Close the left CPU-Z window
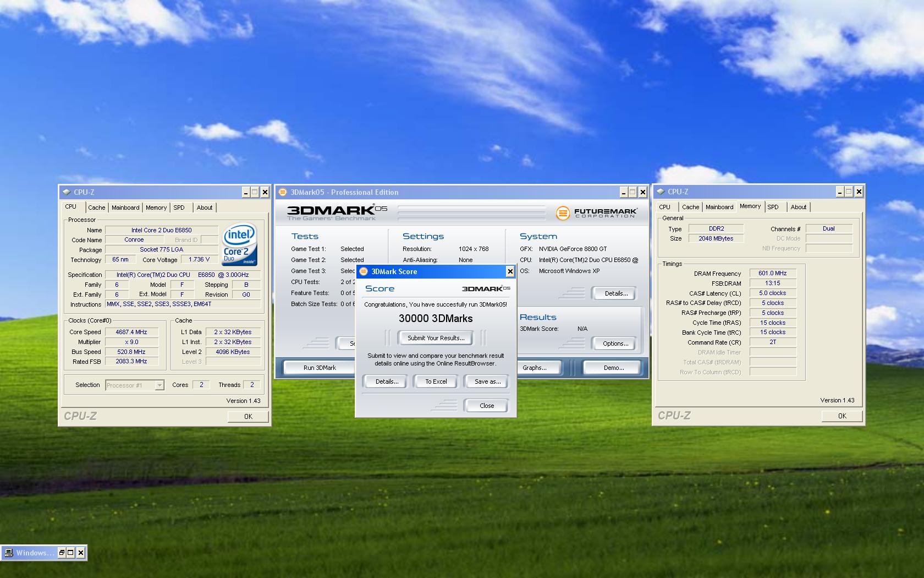 point(265,192)
